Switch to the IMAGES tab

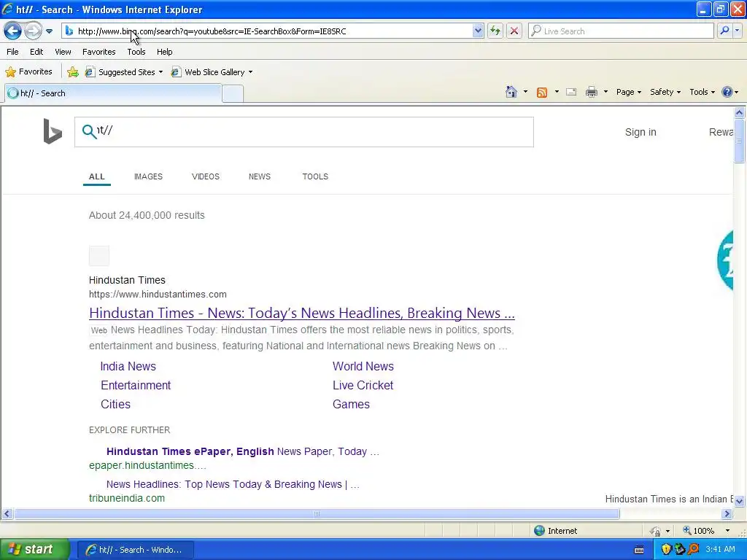[148, 176]
